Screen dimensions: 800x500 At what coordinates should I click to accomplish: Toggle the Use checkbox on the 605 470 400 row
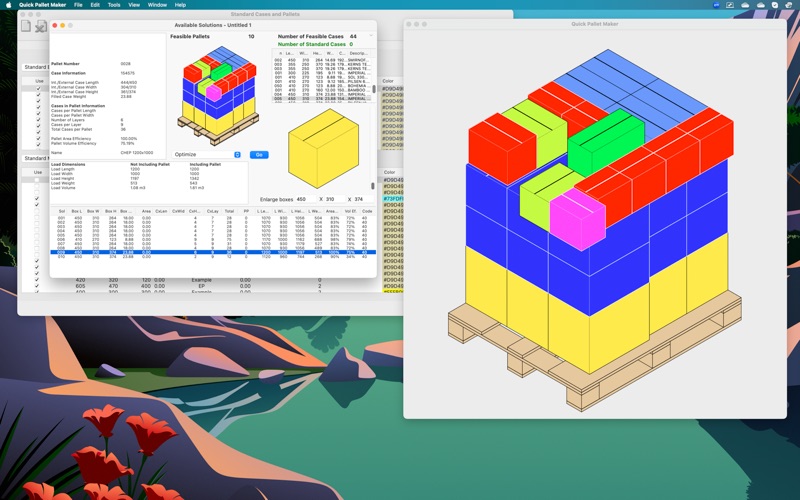(36, 286)
